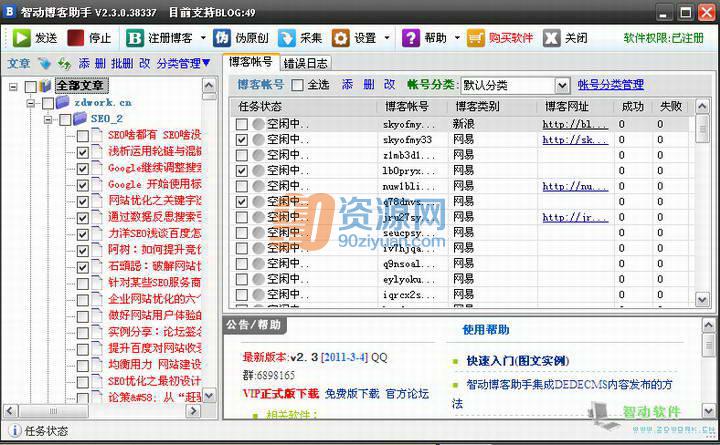This screenshot has width=720, height=445.
Task: Switch to the 博客帐号 tab
Action: coord(250,62)
